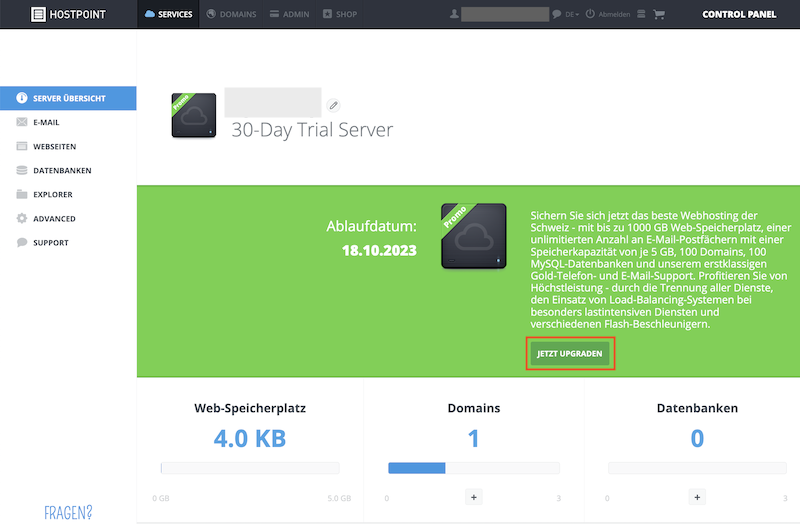
Task: Open the Admin tab
Action: coord(289,14)
